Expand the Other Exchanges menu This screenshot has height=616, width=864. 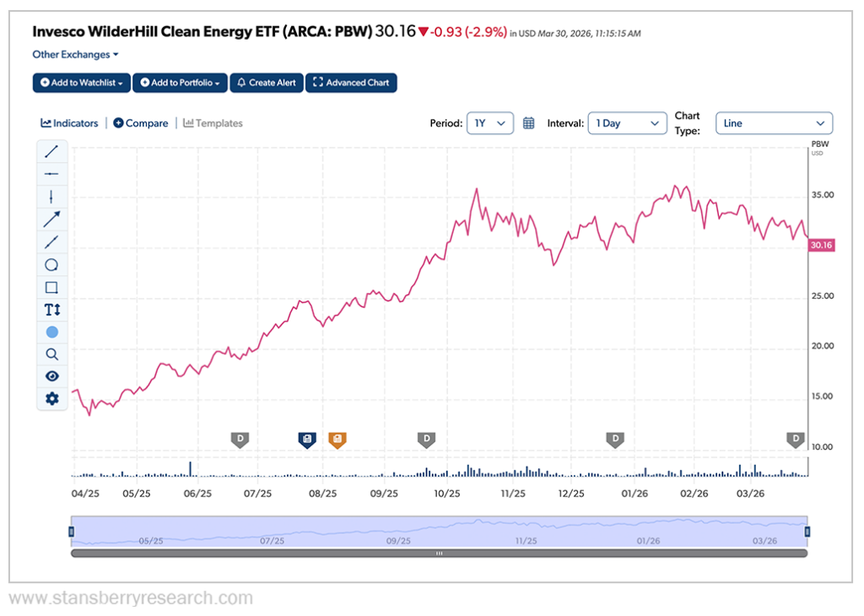point(75,55)
